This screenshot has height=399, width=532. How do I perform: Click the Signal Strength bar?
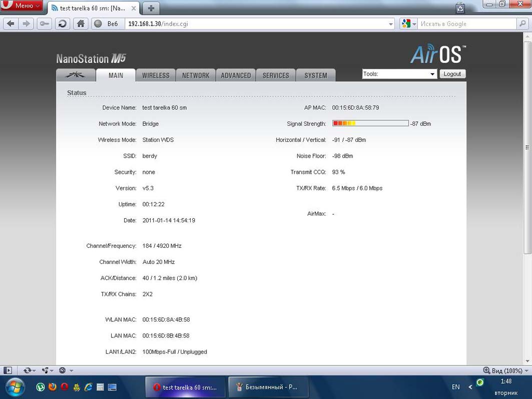370,123
